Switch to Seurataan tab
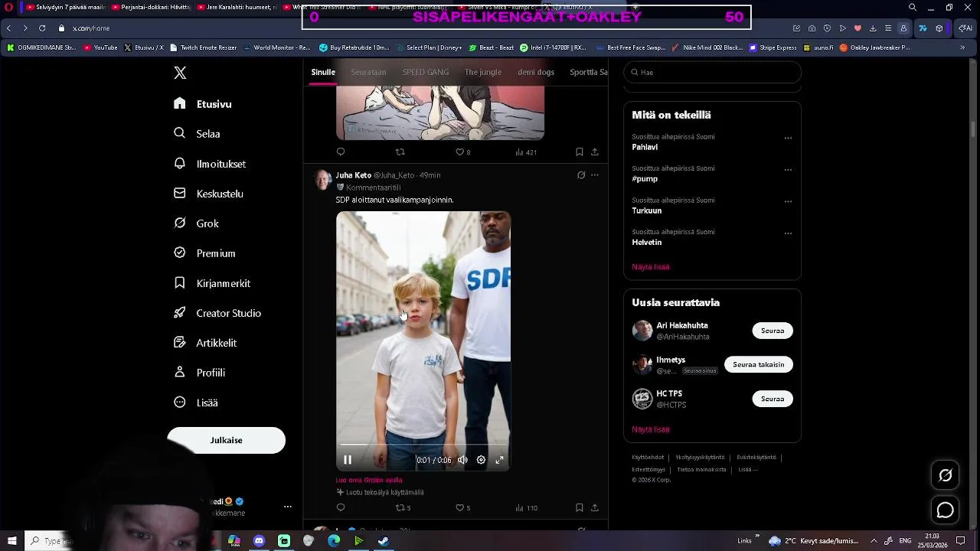The height and width of the screenshot is (551, 980). point(368,72)
